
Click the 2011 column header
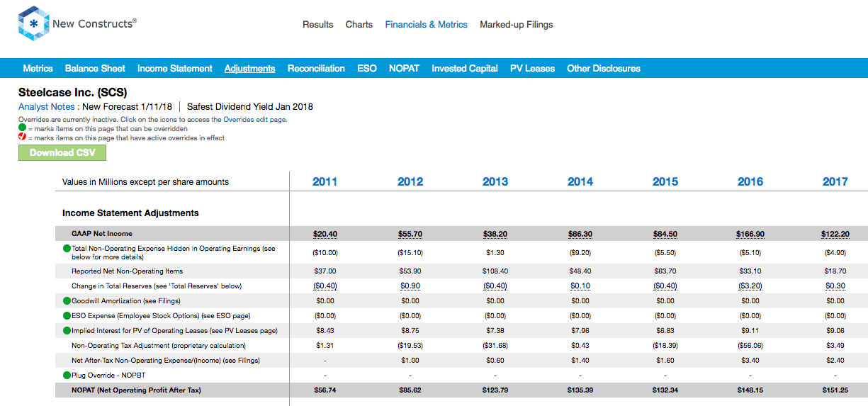tap(325, 182)
